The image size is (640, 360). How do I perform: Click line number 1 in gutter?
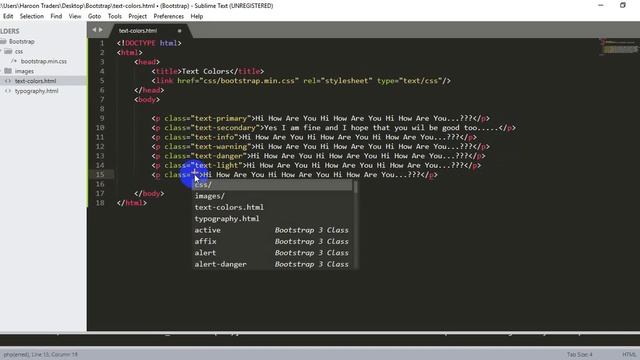pyautogui.click(x=102, y=43)
